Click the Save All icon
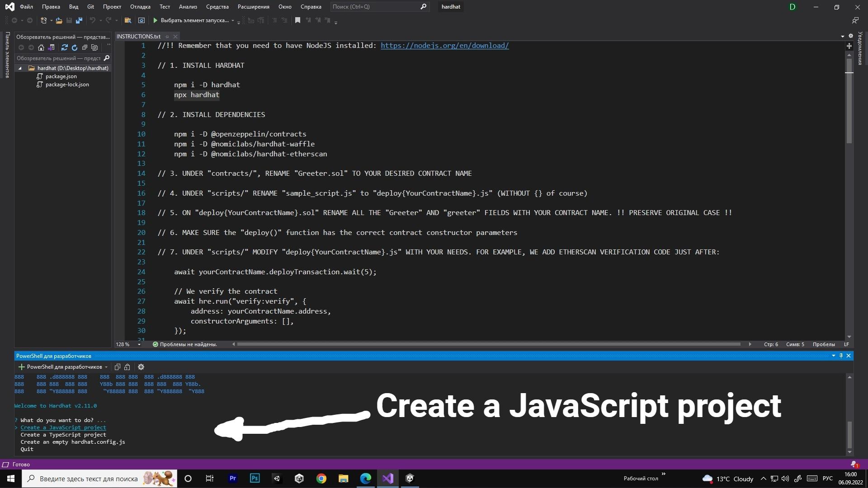The width and height of the screenshot is (868, 488). coord(79,20)
